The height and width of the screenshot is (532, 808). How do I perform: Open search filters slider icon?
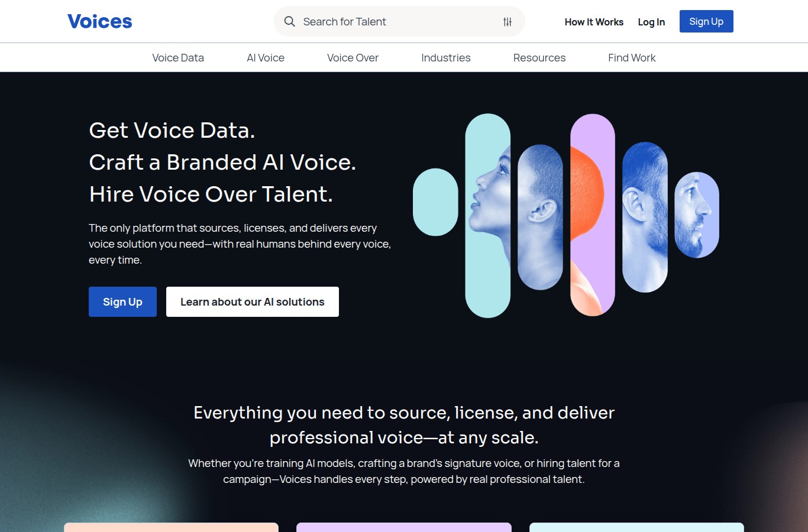pos(508,22)
